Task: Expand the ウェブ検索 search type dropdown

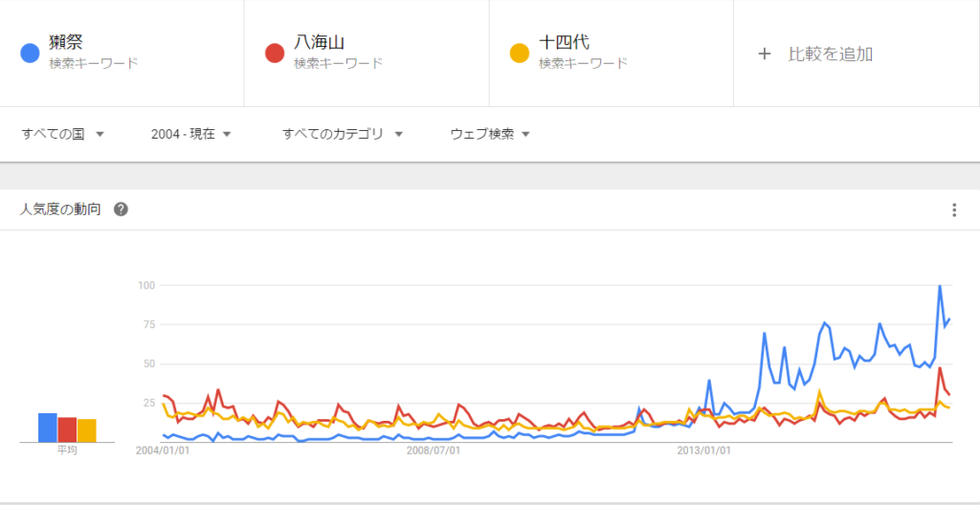Action: [490, 134]
